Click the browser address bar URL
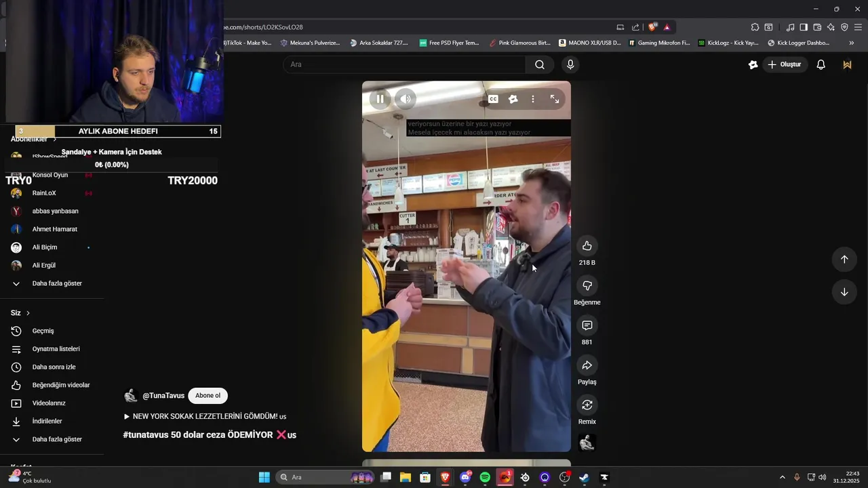 pos(263,27)
